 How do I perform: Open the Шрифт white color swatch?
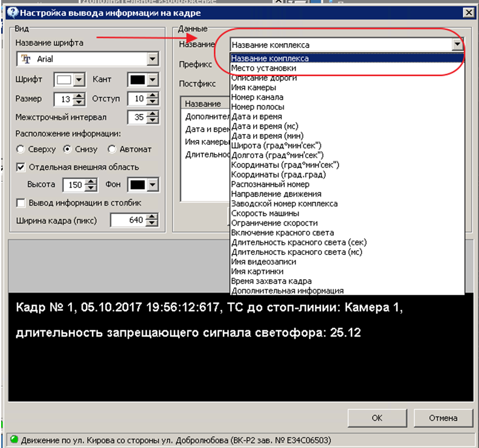(x=63, y=80)
